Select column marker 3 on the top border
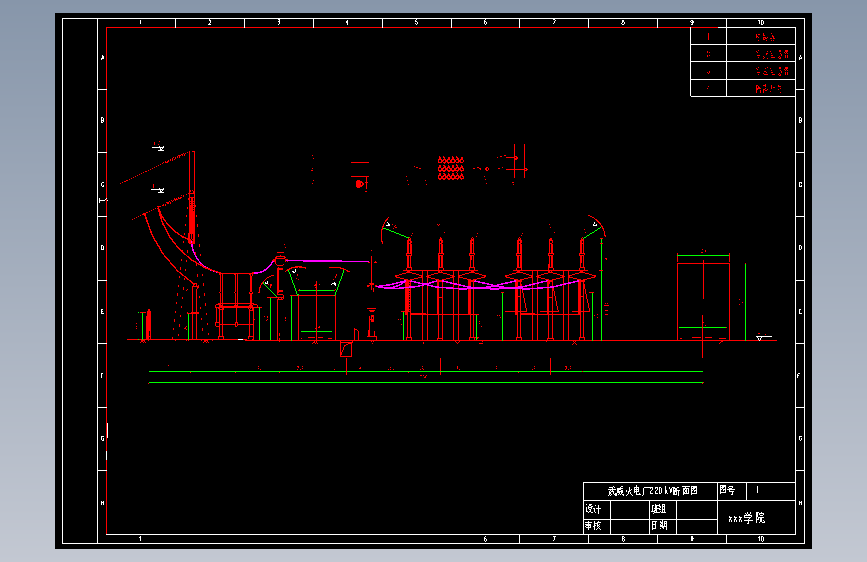 [279, 23]
